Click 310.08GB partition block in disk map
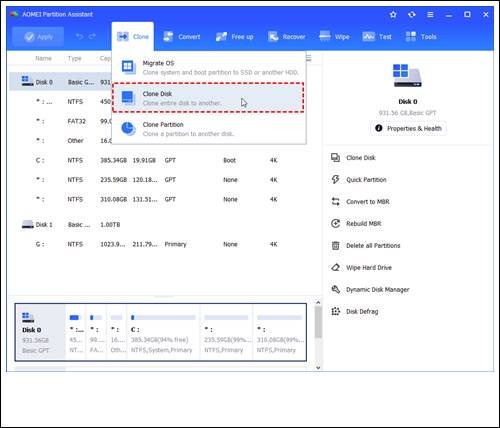Image resolution: width=500 pixels, height=428 pixels. (280, 332)
